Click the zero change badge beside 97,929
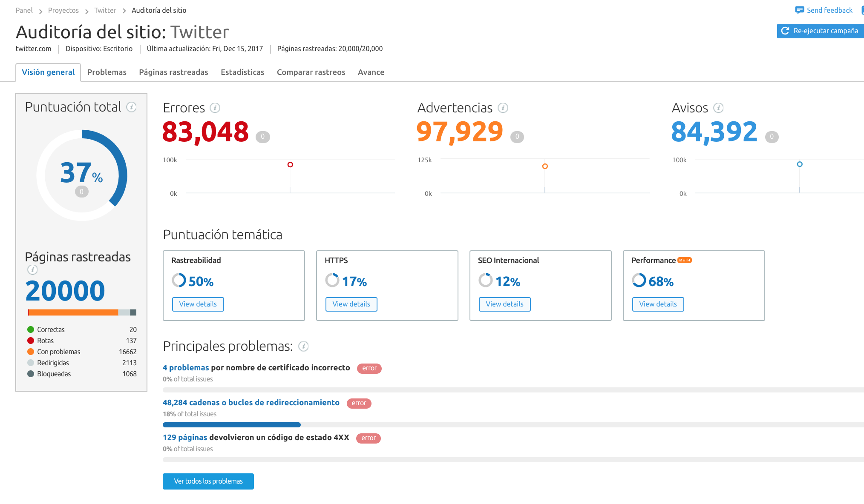Screen dimensions: 864x504 coord(517,137)
